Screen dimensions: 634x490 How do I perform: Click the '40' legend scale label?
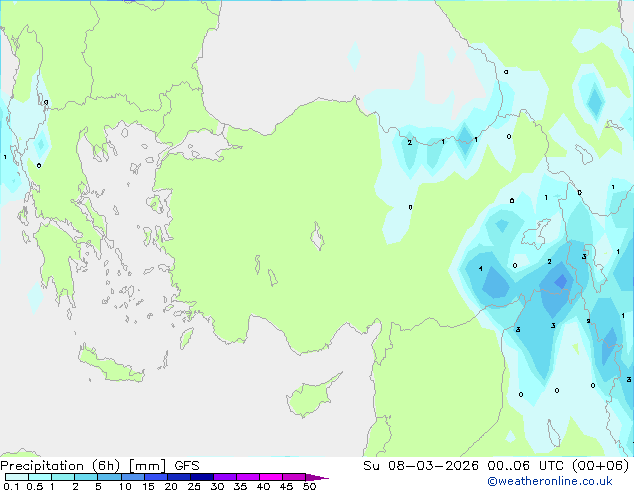263,486
